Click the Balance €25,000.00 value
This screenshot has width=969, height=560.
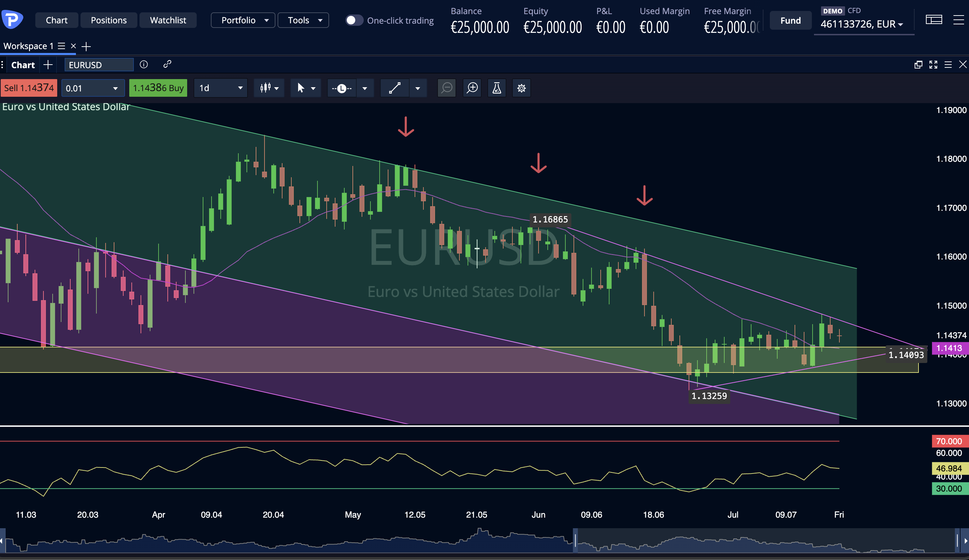480,27
